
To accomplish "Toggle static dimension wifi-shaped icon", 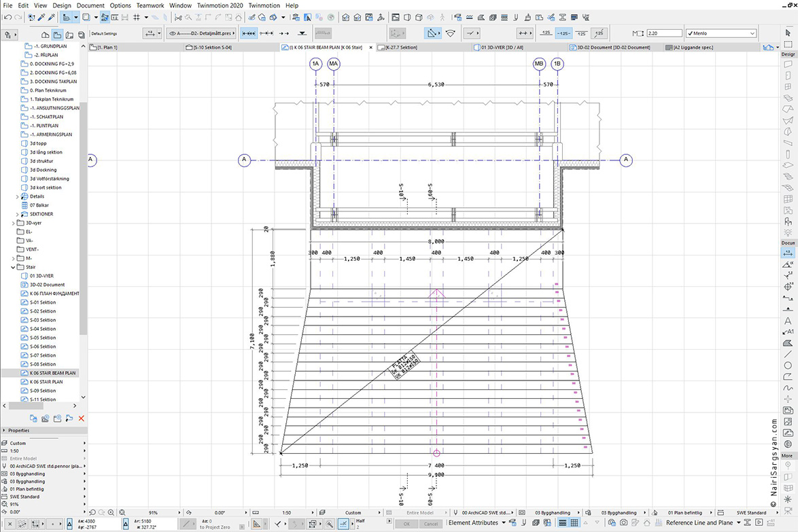I will click(x=451, y=33).
